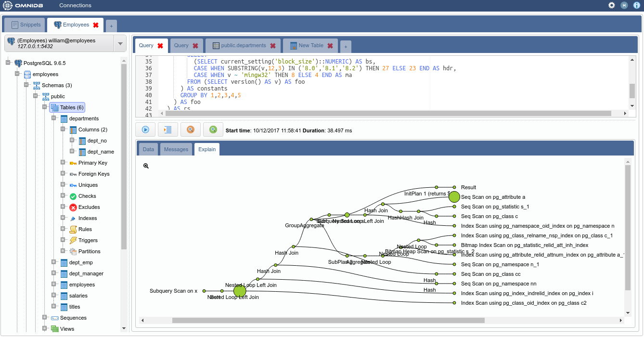The width and height of the screenshot is (644, 337).
Task: Close the Employees connection tab
Action: (96, 25)
